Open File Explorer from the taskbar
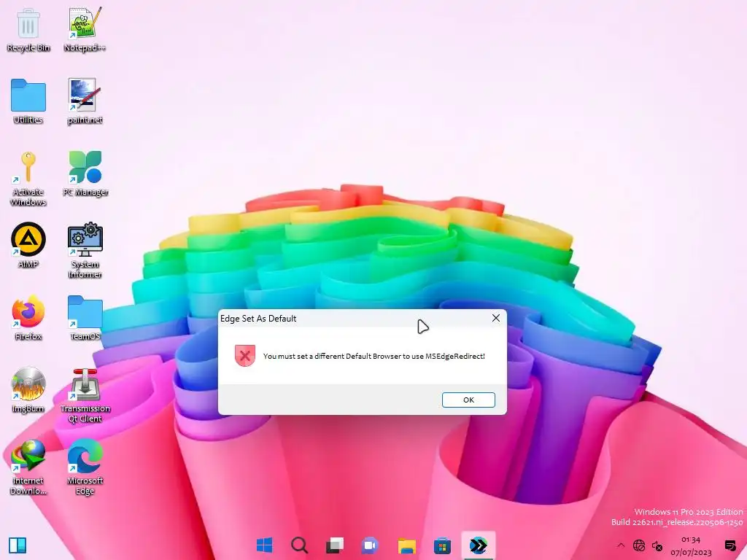Viewport: 747px width, 560px height. click(x=406, y=545)
